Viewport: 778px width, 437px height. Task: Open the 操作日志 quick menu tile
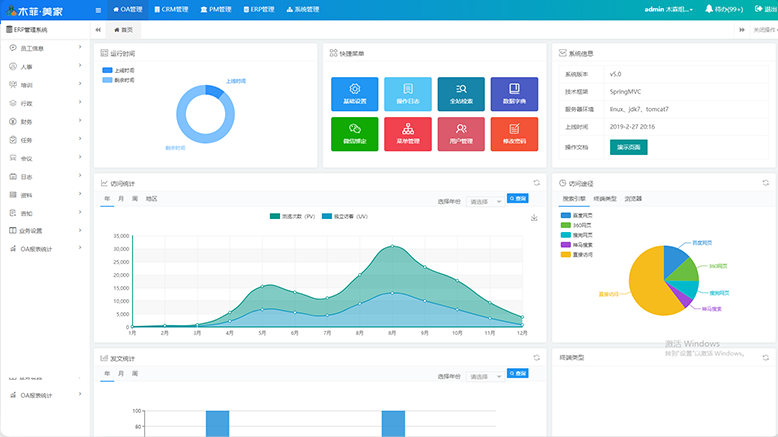point(407,94)
